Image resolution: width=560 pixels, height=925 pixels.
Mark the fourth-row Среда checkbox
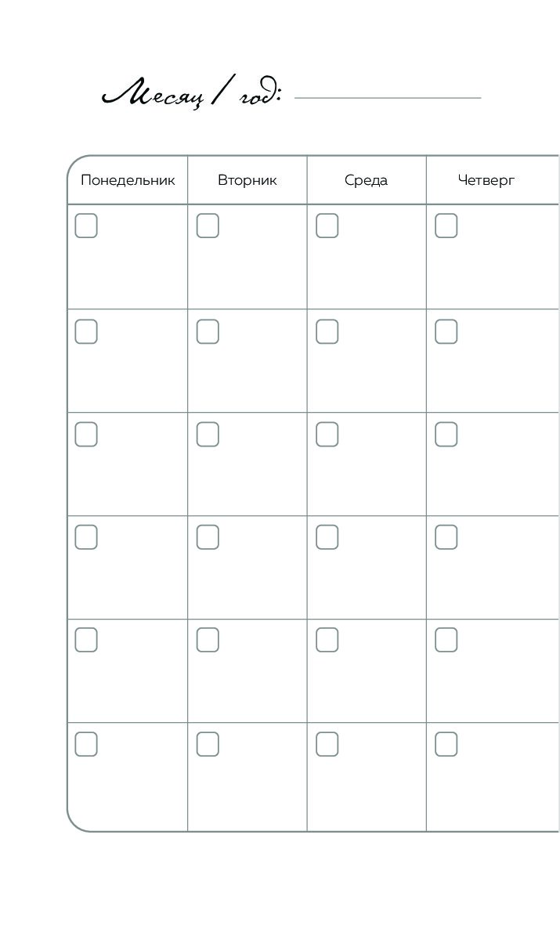tap(327, 537)
